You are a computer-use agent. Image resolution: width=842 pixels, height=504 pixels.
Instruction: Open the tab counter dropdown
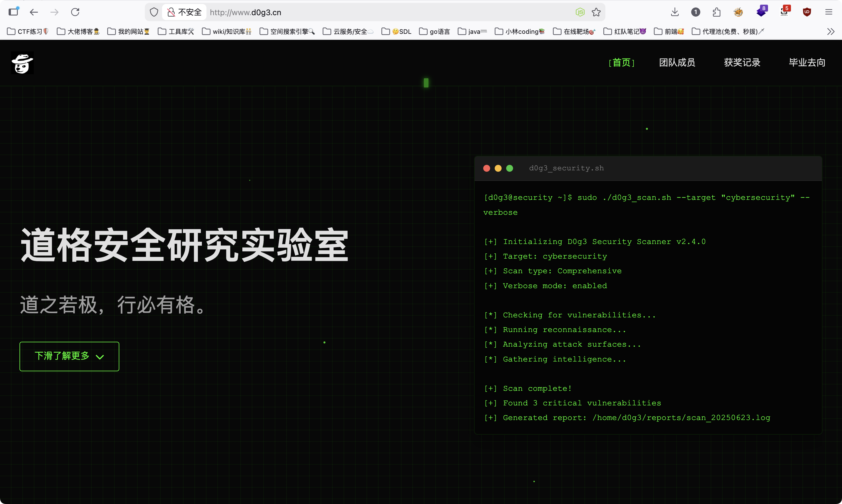[695, 12]
